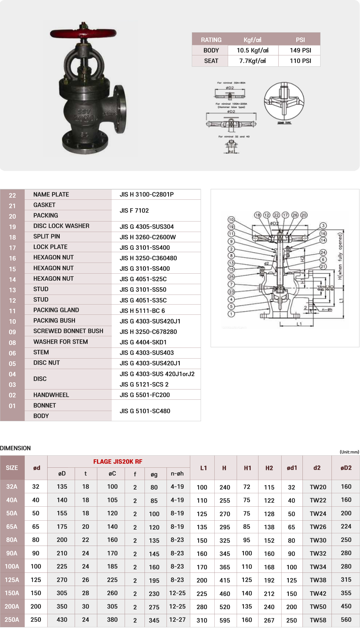
Task: Click 'TW38' in the 125A row
Action: coord(318,580)
